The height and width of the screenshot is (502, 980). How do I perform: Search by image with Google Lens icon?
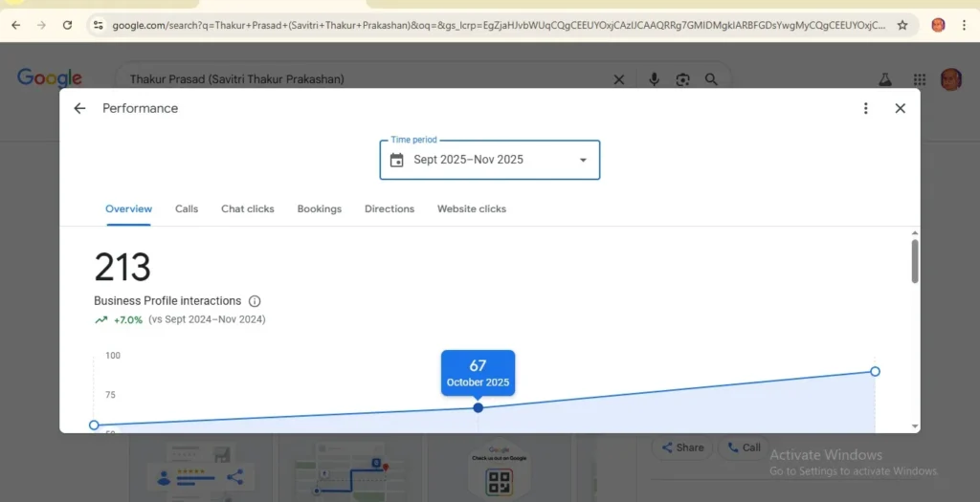(682, 79)
